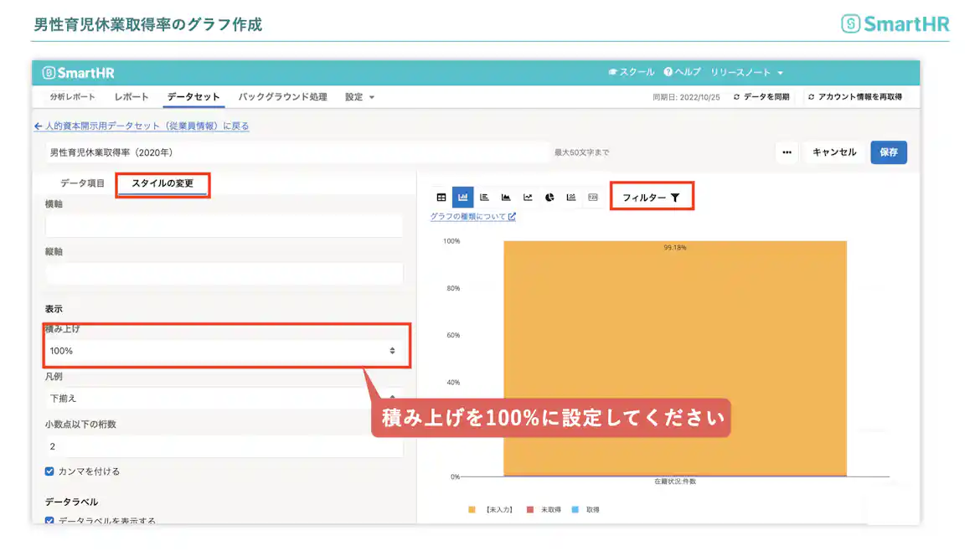Switch to the vertical bar chart icon
Screen dimensions: 980x551
tap(462, 197)
